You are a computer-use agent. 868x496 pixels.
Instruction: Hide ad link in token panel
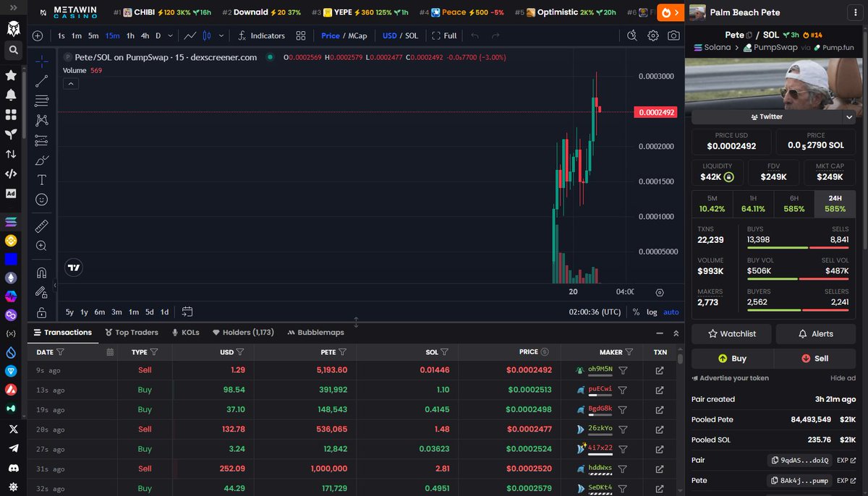click(842, 378)
